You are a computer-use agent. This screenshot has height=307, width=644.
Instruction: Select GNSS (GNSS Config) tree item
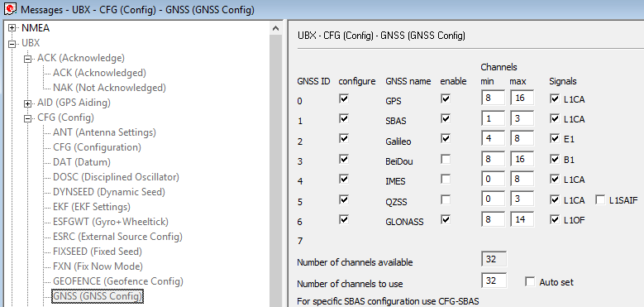pos(98,296)
